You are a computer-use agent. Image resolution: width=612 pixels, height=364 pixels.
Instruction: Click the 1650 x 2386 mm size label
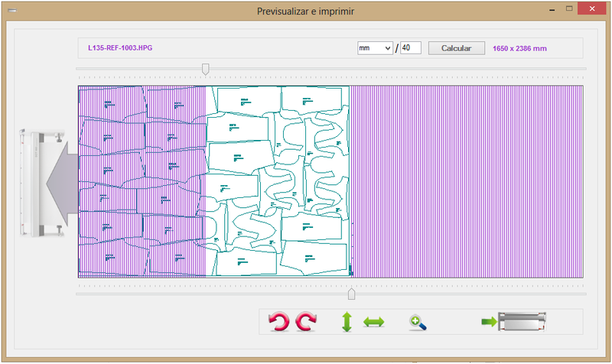coord(519,48)
